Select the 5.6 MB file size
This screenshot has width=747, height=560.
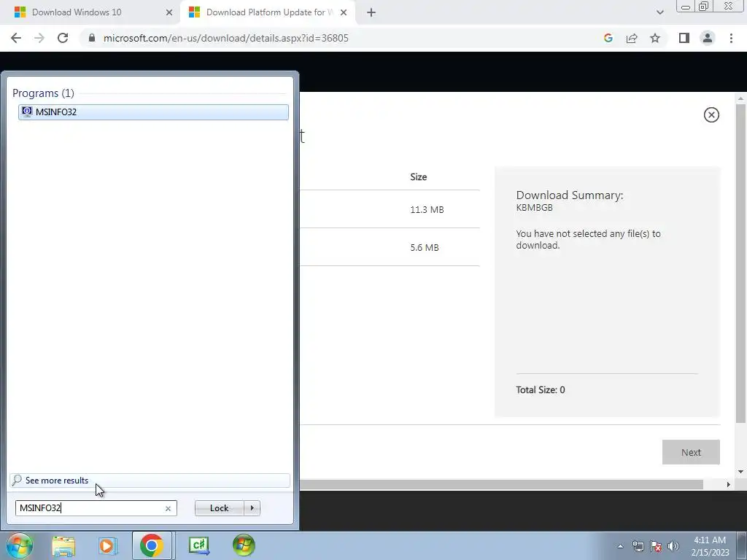click(425, 248)
